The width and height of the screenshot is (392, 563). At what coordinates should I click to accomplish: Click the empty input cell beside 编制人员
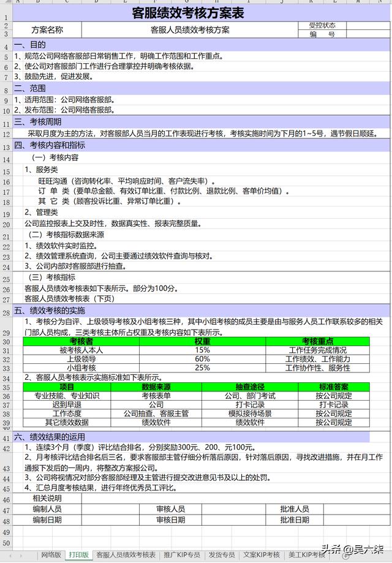(111, 508)
